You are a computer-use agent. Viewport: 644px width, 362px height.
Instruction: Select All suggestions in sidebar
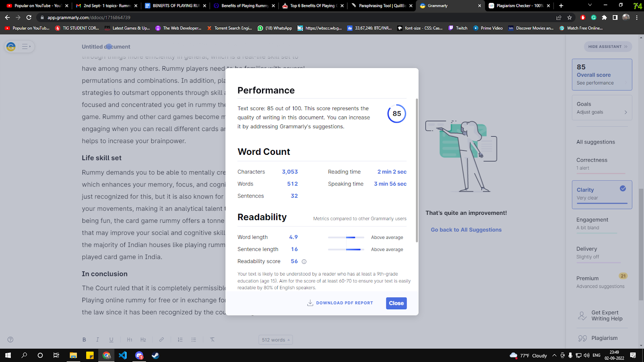point(596,142)
